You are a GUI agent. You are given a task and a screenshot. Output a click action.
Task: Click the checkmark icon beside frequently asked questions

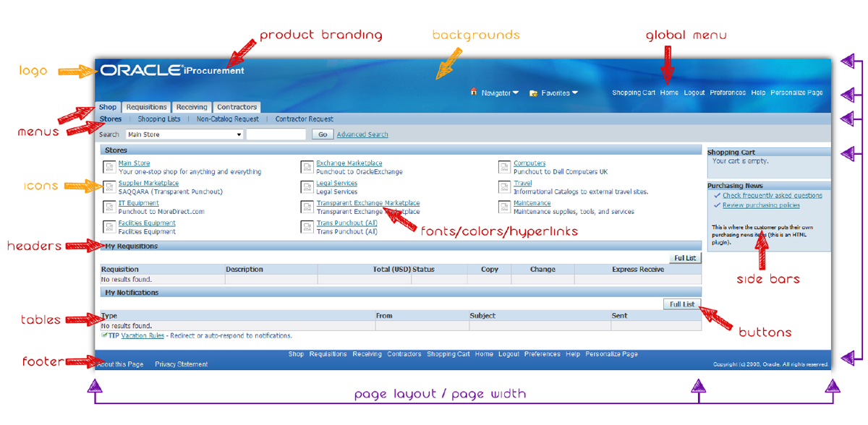tap(717, 195)
